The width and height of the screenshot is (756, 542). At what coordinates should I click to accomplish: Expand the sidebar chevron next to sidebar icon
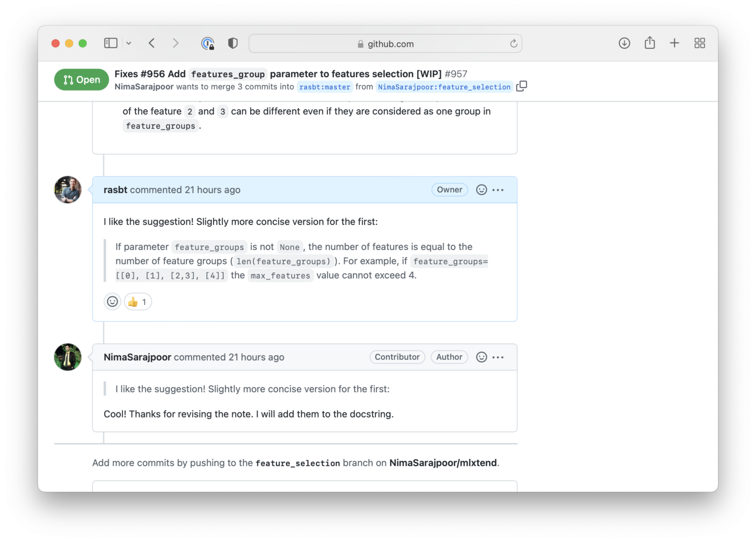(x=128, y=43)
